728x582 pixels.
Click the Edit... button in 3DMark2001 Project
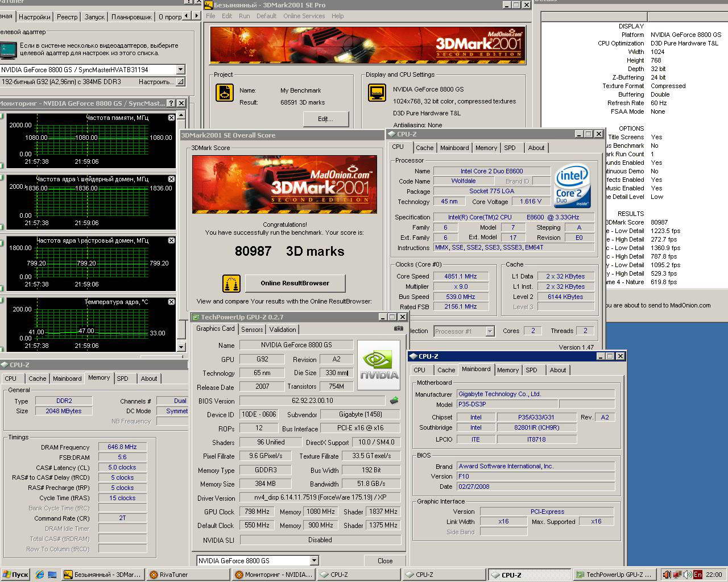click(x=325, y=119)
